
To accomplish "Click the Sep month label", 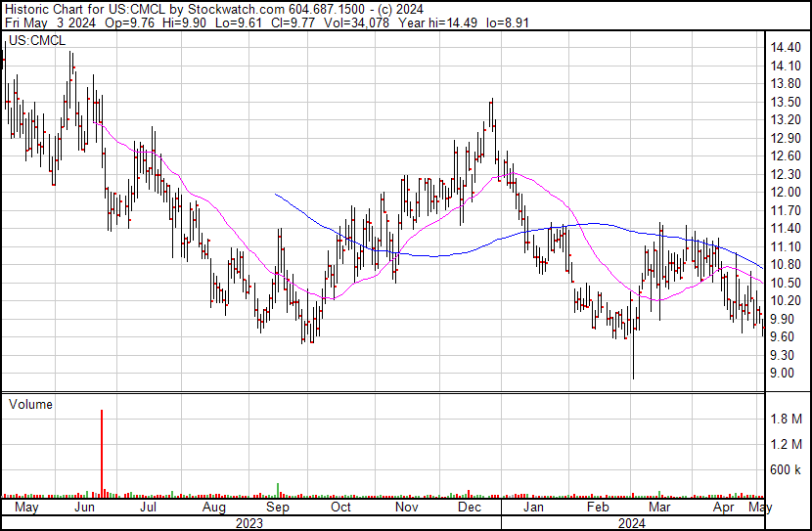I will coord(278,508).
